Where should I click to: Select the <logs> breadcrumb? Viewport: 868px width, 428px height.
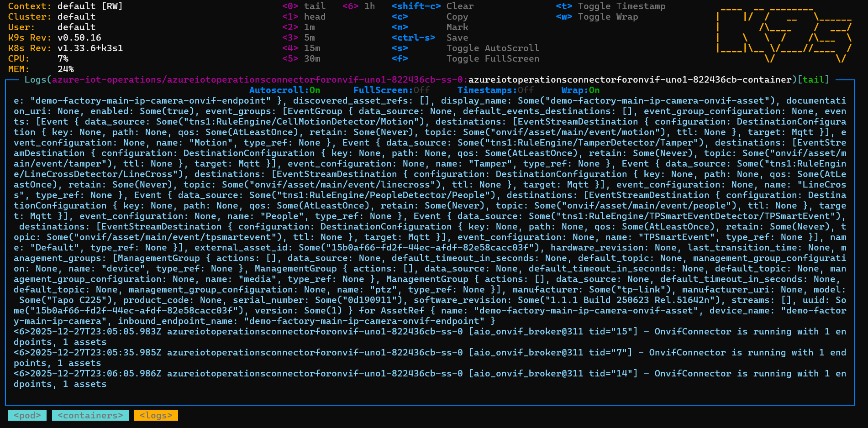[156, 415]
